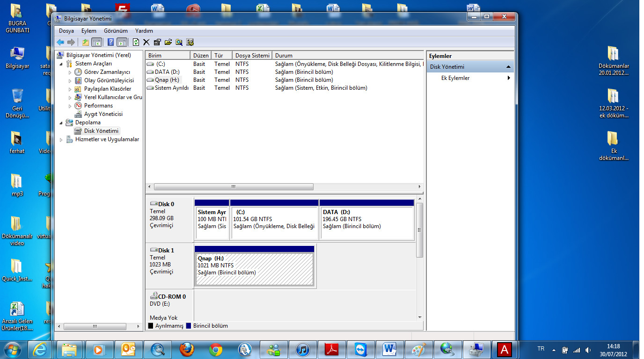This screenshot has width=644, height=359.
Task: Open the Görünüm menu
Action: pyautogui.click(x=116, y=31)
